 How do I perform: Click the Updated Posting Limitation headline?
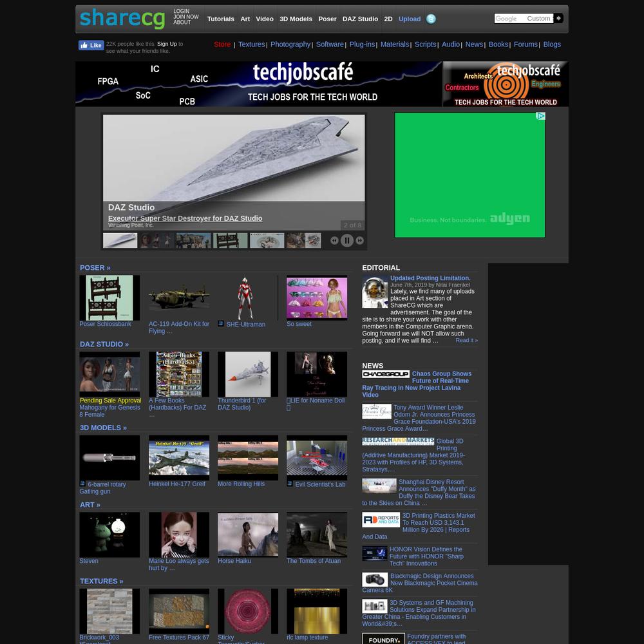[x=430, y=278]
